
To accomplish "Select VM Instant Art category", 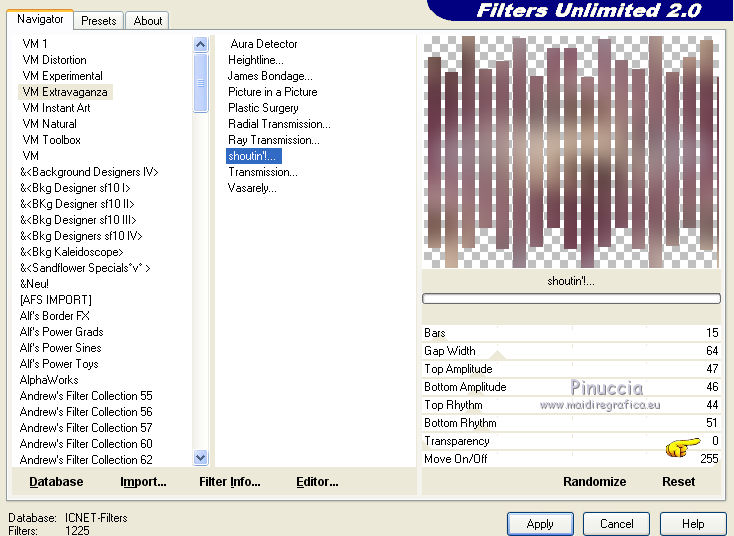I will 56,108.
